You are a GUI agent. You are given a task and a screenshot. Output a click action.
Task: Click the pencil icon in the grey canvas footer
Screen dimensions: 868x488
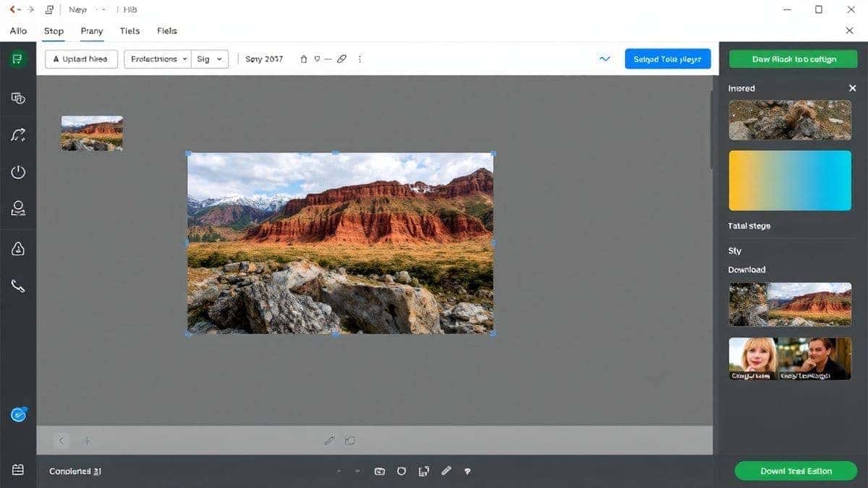click(x=330, y=440)
